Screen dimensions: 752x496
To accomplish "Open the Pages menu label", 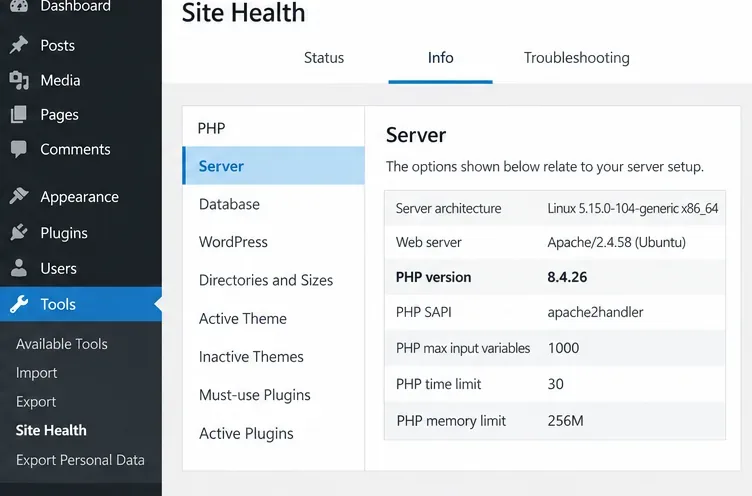I will (x=59, y=115).
